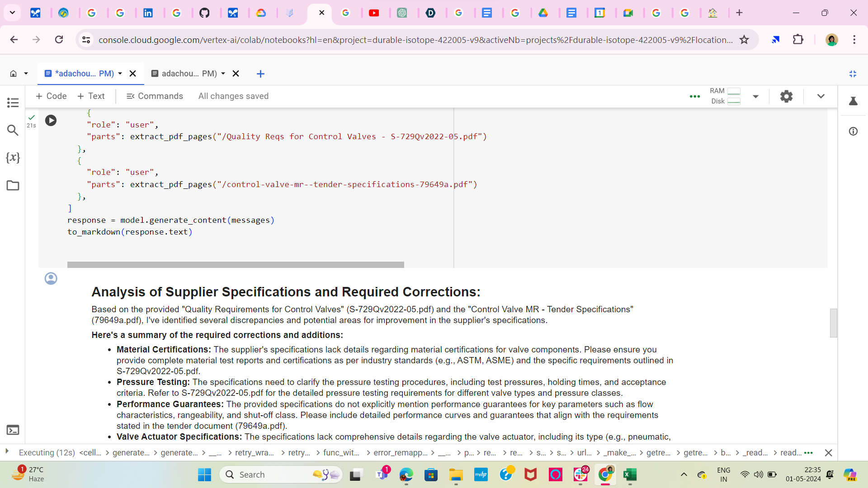Expand the home icon dropdown arrow
Image resolution: width=868 pixels, height=488 pixels.
(26, 74)
